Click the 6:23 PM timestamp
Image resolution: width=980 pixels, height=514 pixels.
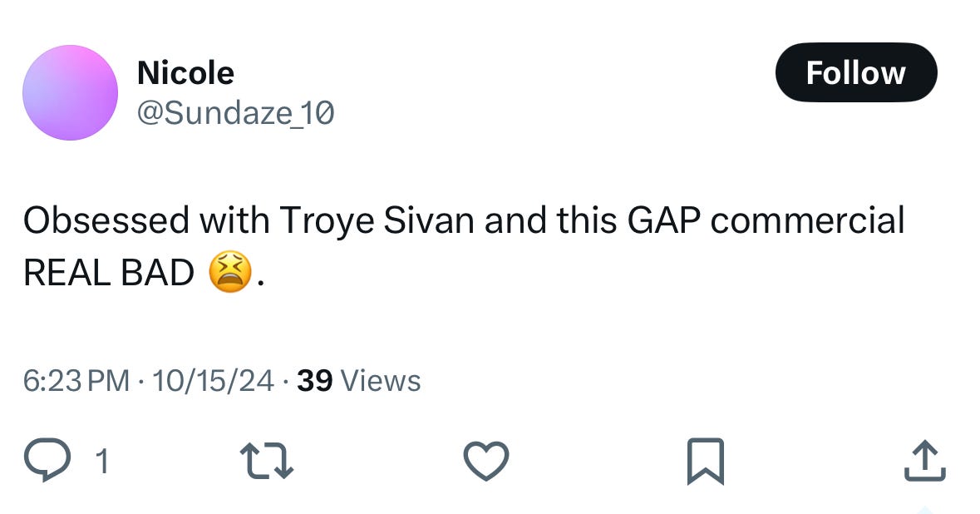76,381
